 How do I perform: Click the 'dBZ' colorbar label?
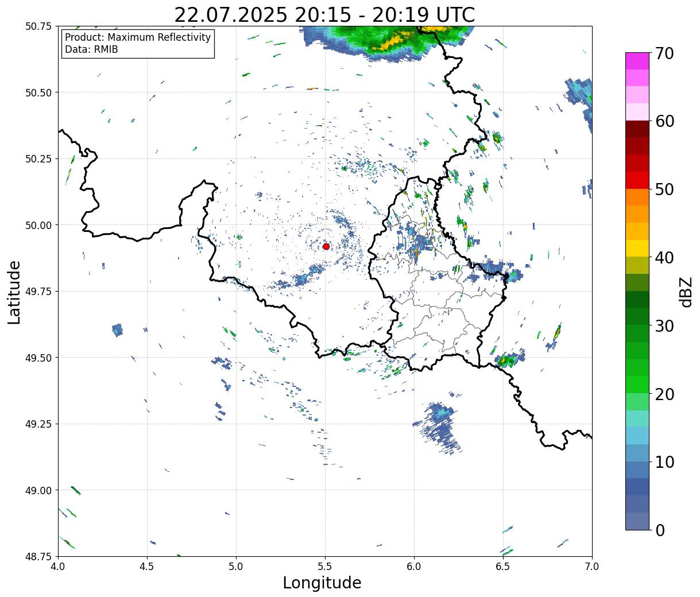click(x=686, y=292)
